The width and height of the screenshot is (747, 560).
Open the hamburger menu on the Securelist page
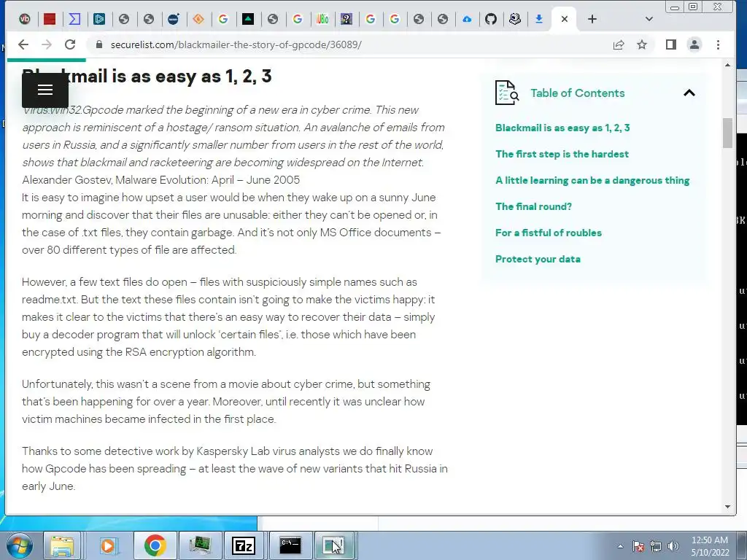pos(45,90)
